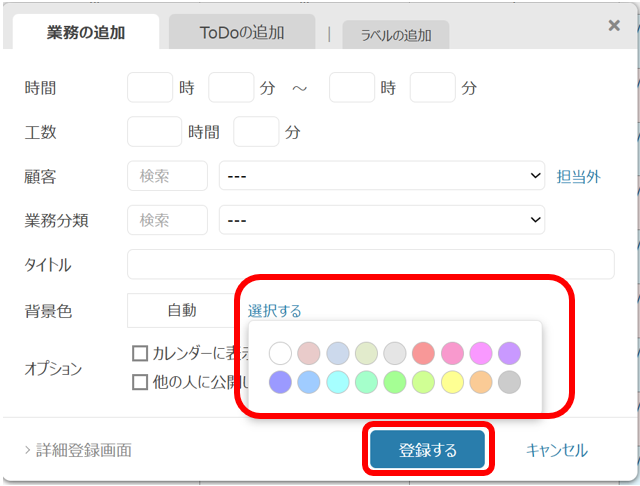This screenshot has width=640, height=486.
Task: Click the タイトル text field
Action: click(370, 265)
